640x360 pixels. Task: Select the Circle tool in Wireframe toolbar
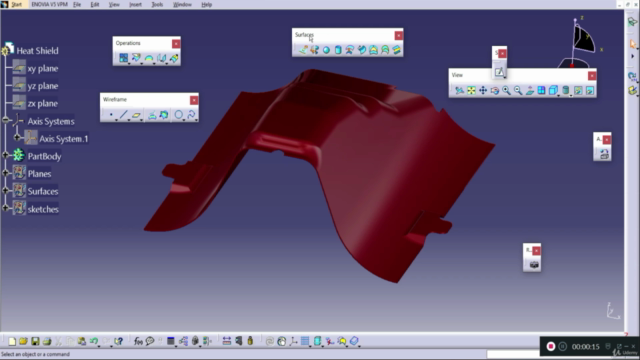[178, 115]
